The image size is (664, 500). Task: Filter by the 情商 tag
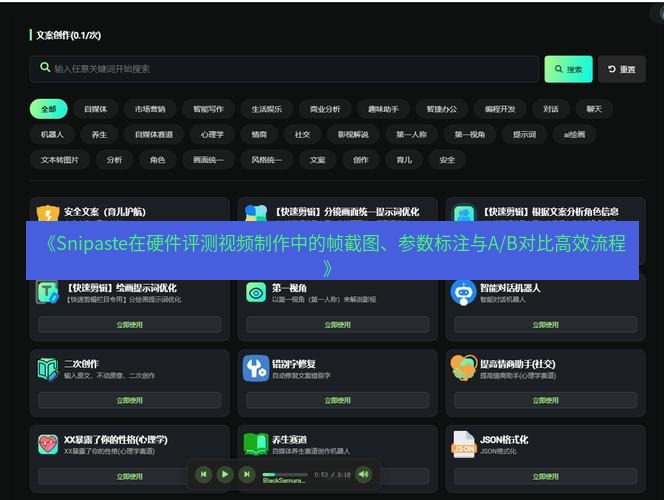coord(259,134)
